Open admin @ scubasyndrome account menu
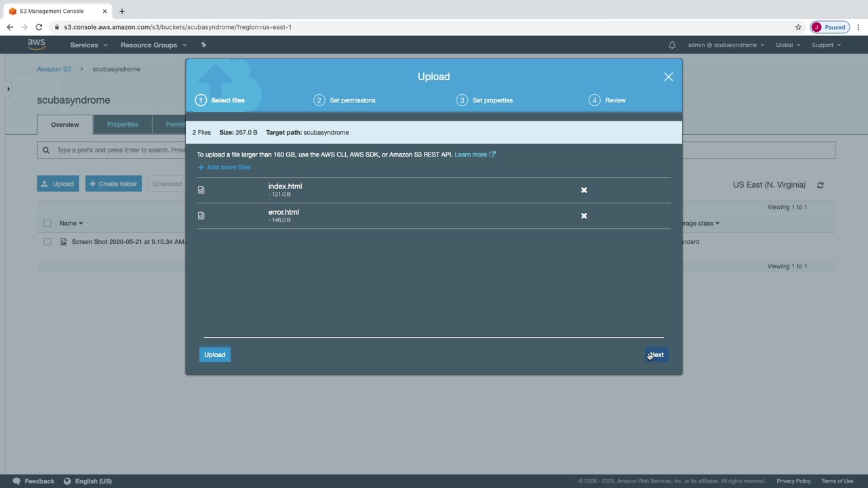Image resolution: width=868 pixels, height=488 pixels. tap(726, 45)
